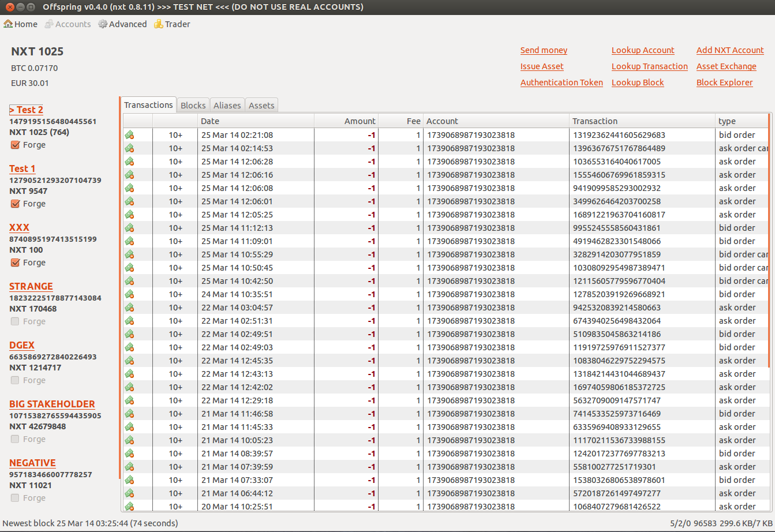Click the transaction icon in the 11:12:13 row
This screenshot has width=775, height=532.
click(x=129, y=228)
